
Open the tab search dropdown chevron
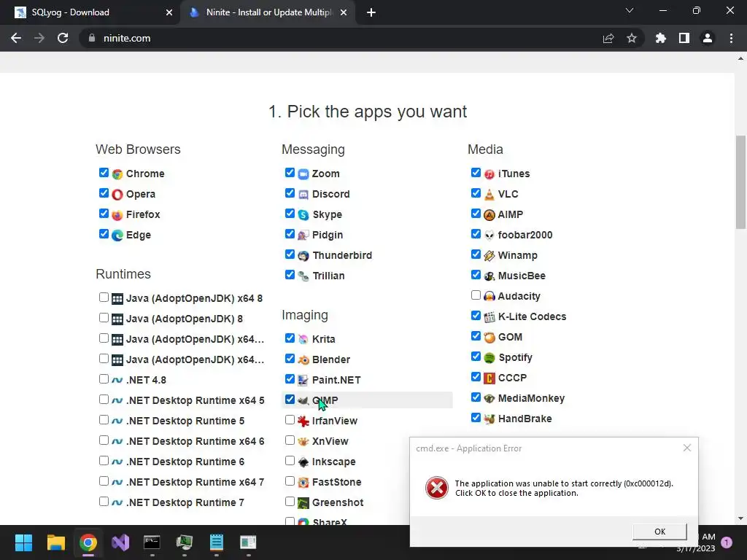click(630, 10)
